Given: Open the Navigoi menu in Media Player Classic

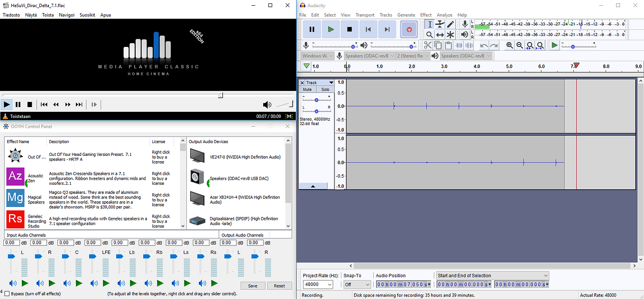Looking at the screenshot, I should [66, 15].
